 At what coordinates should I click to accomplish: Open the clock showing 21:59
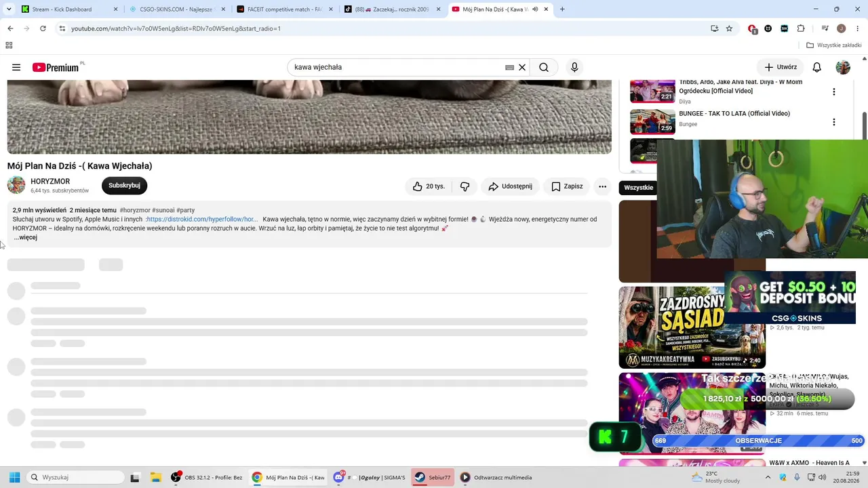pyautogui.click(x=848, y=477)
